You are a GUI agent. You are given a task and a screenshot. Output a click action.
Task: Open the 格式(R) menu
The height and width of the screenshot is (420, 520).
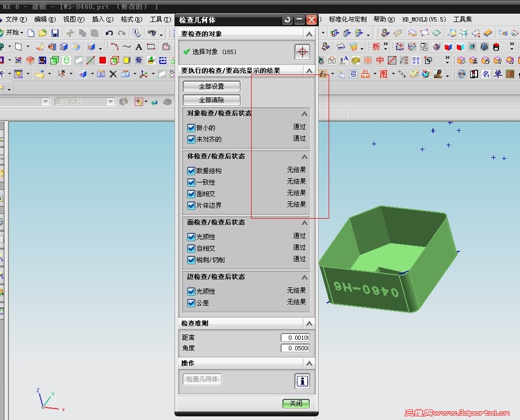point(132,19)
